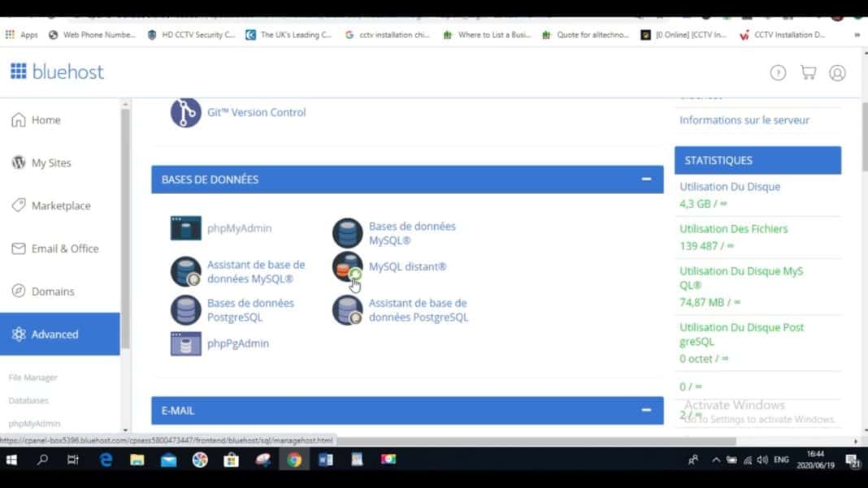Image resolution: width=868 pixels, height=488 pixels.
Task: Click Utilisation Du Disque PostgreSQL statistic
Action: tap(741, 335)
